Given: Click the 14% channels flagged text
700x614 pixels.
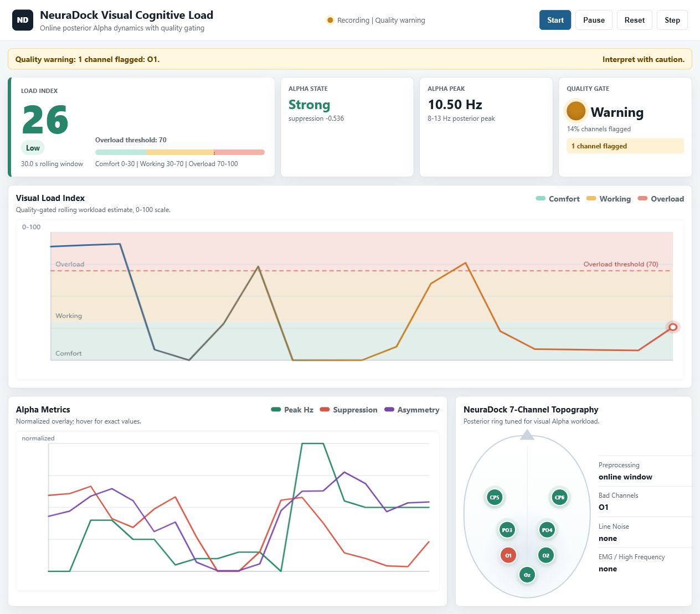Looking at the screenshot, I should pyautogui.click(x=599, y=129).
